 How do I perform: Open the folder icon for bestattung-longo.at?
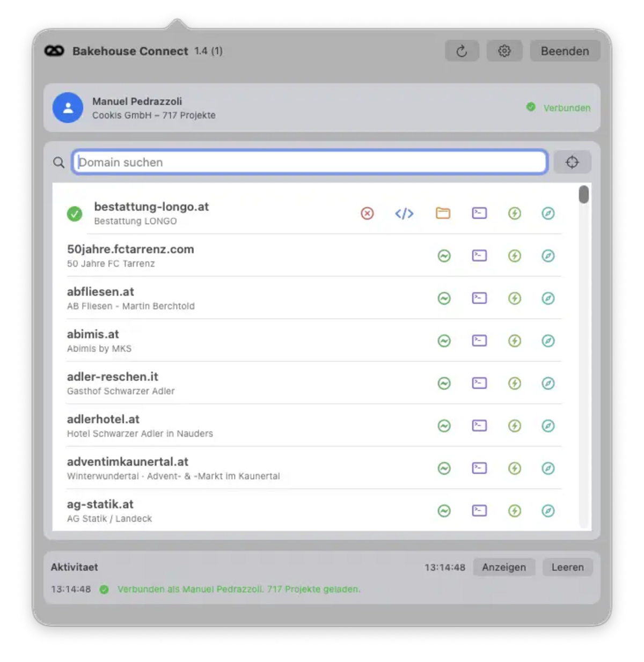pos(443,214)
